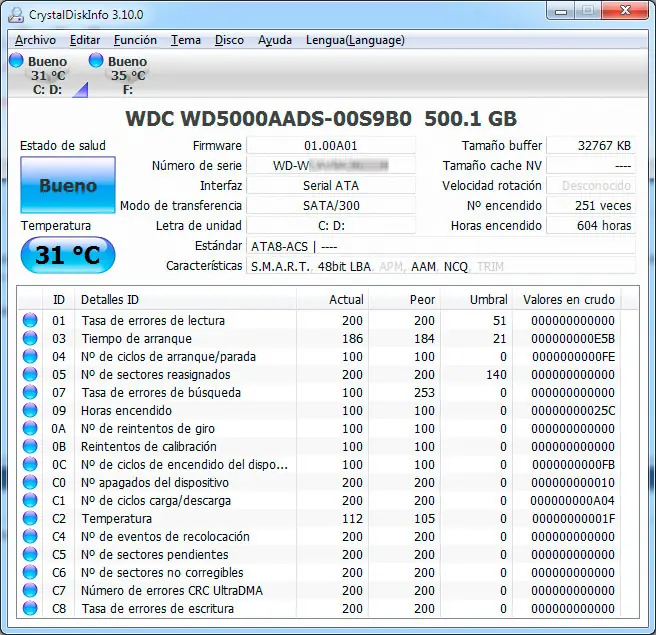Select the F: disk status orb
This screenshot has width=656, height=635.
coord(96,60)
